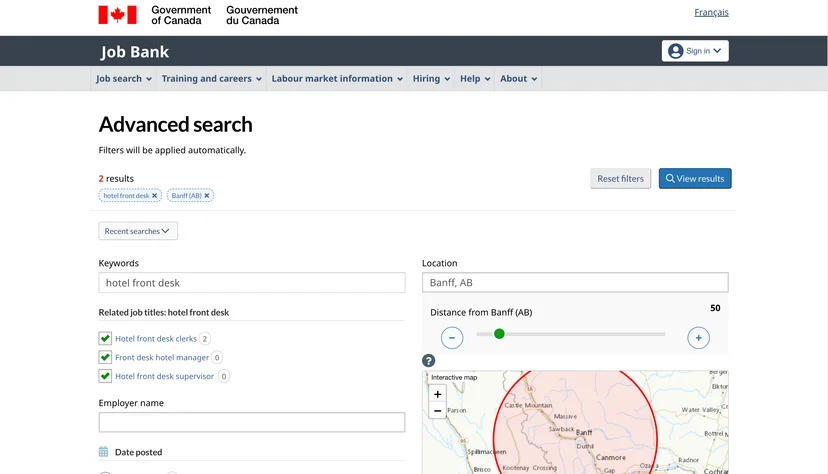Click the Job Bank title link
This screenshot has width=828, height=474.
point(135,52)
